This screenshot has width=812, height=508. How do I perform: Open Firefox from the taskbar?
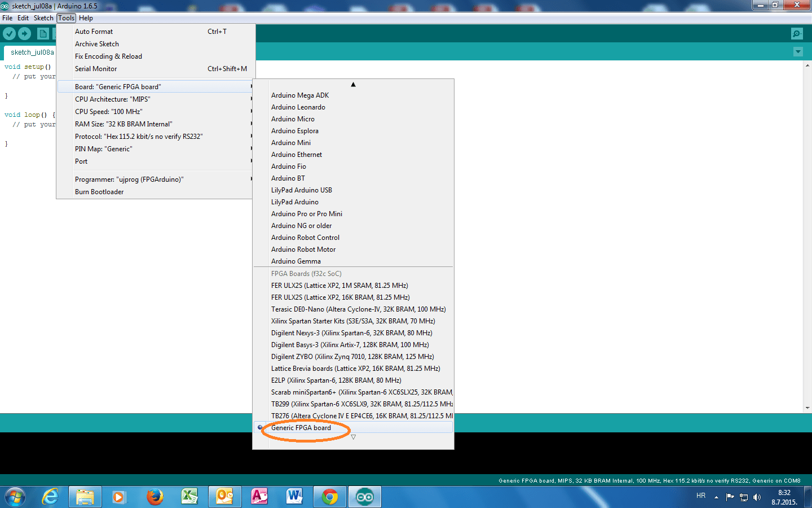pyautogui.click(x=155, y=497)
